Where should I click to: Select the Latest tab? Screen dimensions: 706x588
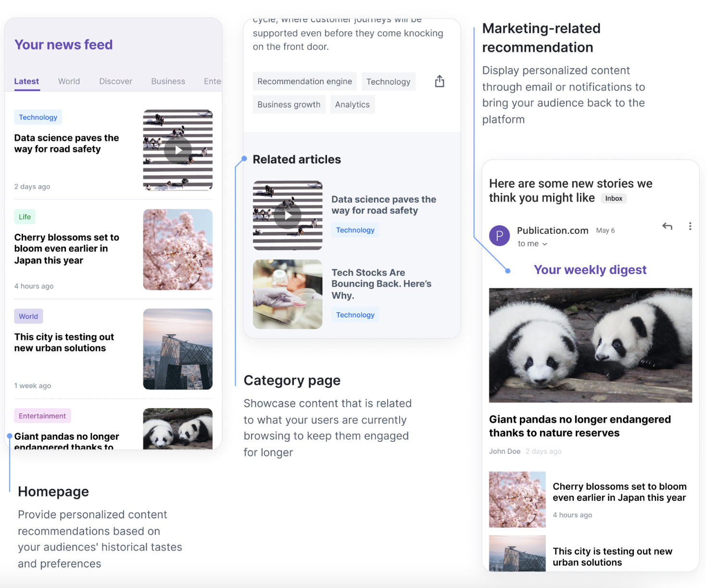point(26,81)
